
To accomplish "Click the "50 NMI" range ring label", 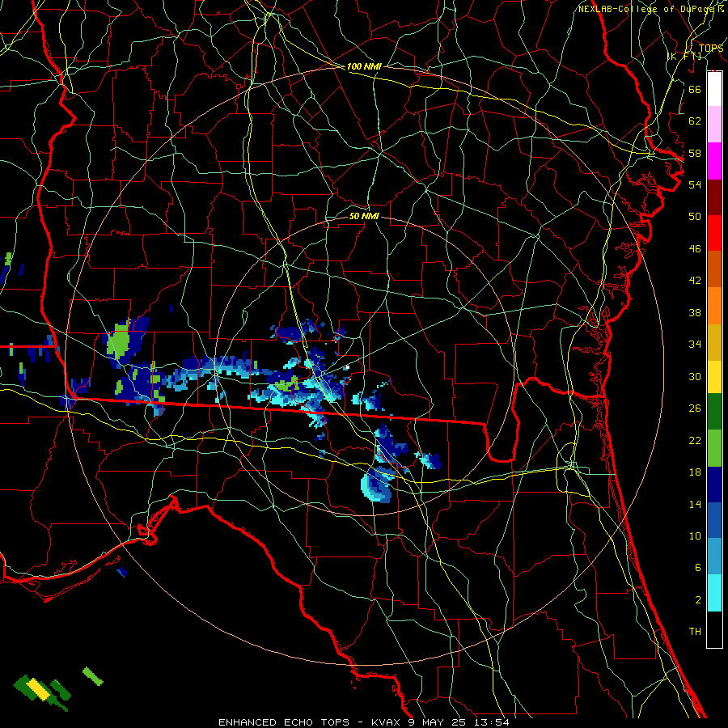I will click(x=364, y=217).
